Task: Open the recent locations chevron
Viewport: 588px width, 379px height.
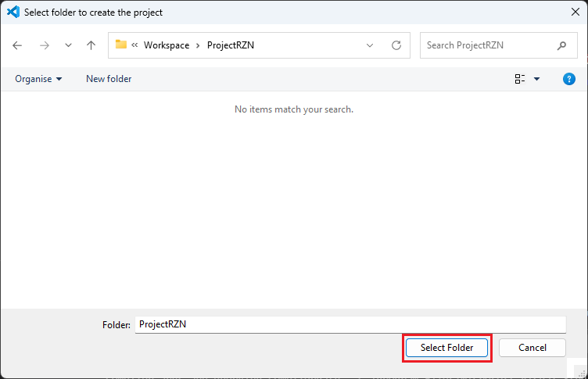Action: (68, 45)
